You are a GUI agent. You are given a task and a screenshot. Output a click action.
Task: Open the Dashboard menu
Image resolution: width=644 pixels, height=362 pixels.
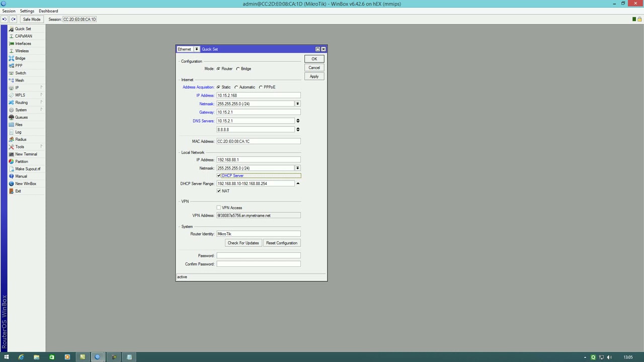[48, 11]
